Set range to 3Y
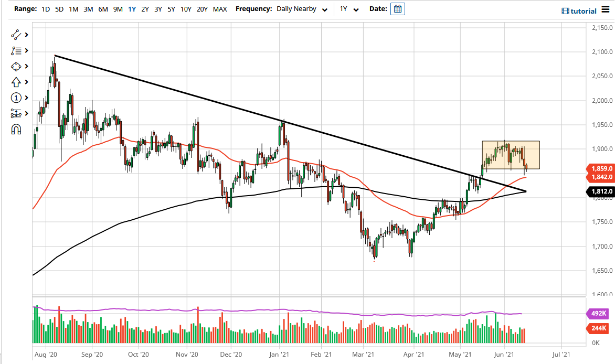This screenshot has width=615, height=364. (158, 9)
